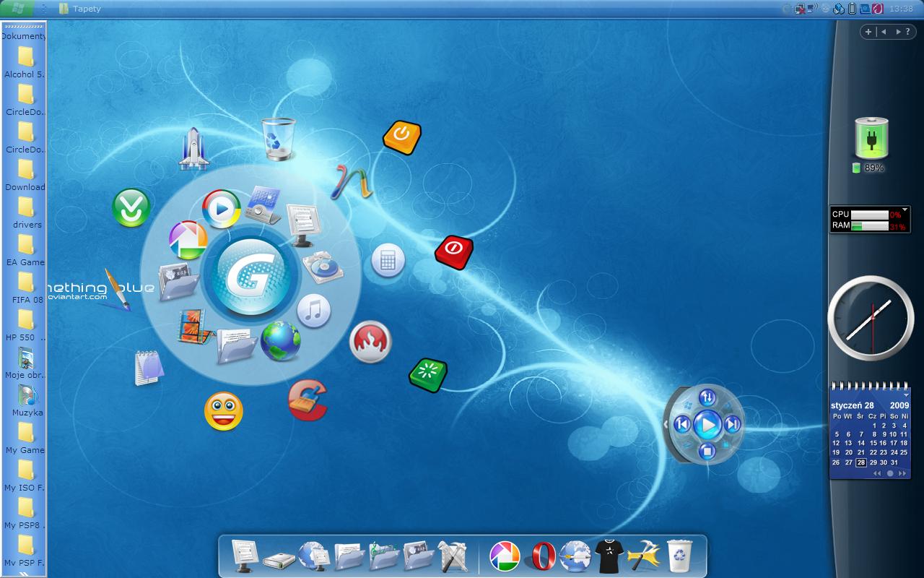The image size is (924, 578).
Task: Open the My Computer monitor in ring
Action: click(x=302, y=225)
